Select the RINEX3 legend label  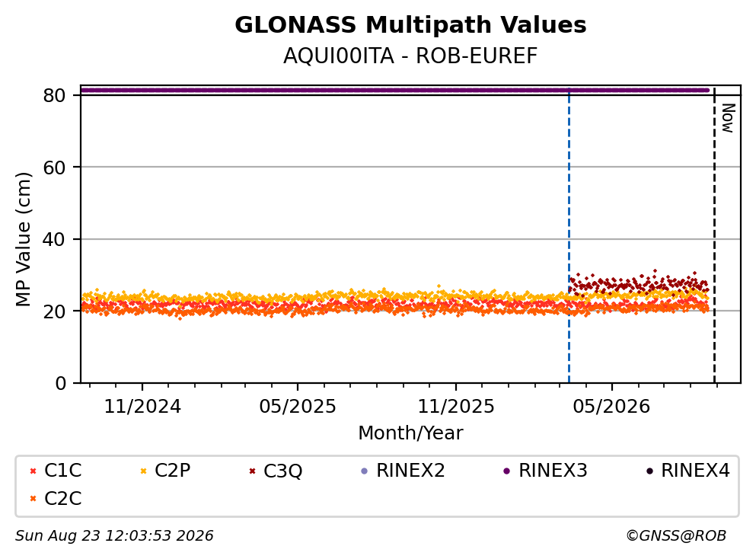tap(553, 471)
